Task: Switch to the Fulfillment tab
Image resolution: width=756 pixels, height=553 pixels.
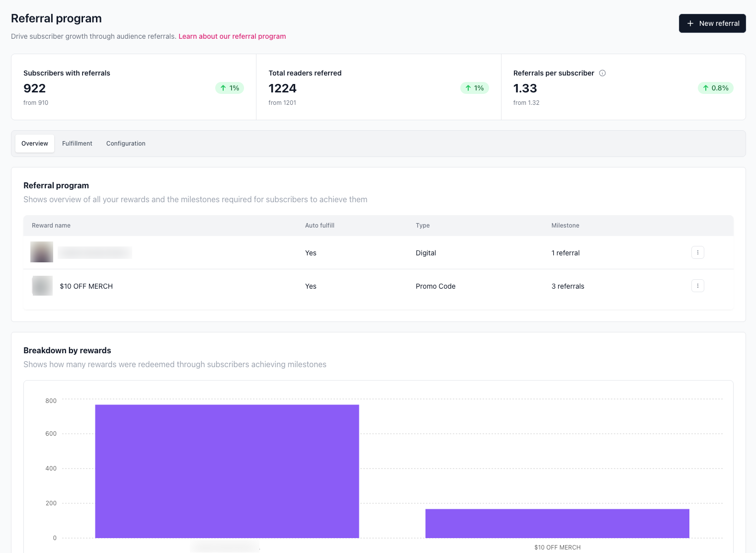Action: click(x=77, y=144)
